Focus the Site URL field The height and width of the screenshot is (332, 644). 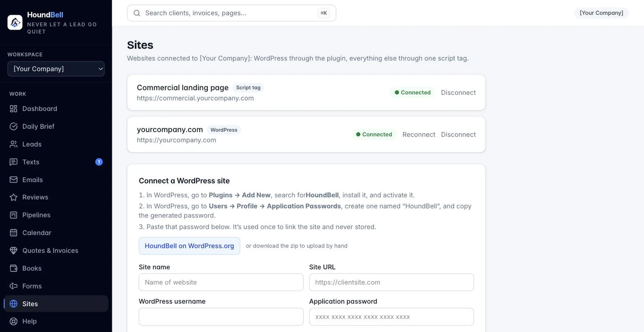(x=391, y=282)
